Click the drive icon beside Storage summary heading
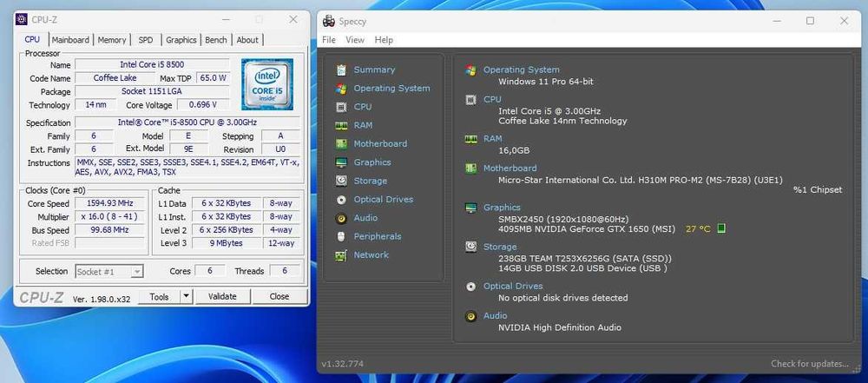868x383 pixels. click(471, 247)
